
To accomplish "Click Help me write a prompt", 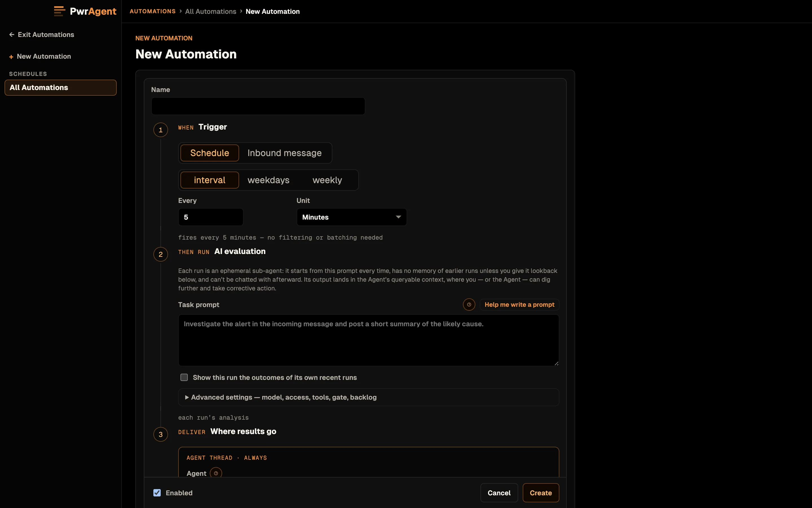I will coord(519,305).
